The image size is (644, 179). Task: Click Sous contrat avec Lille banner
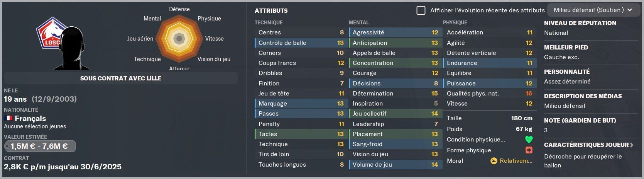121,78
